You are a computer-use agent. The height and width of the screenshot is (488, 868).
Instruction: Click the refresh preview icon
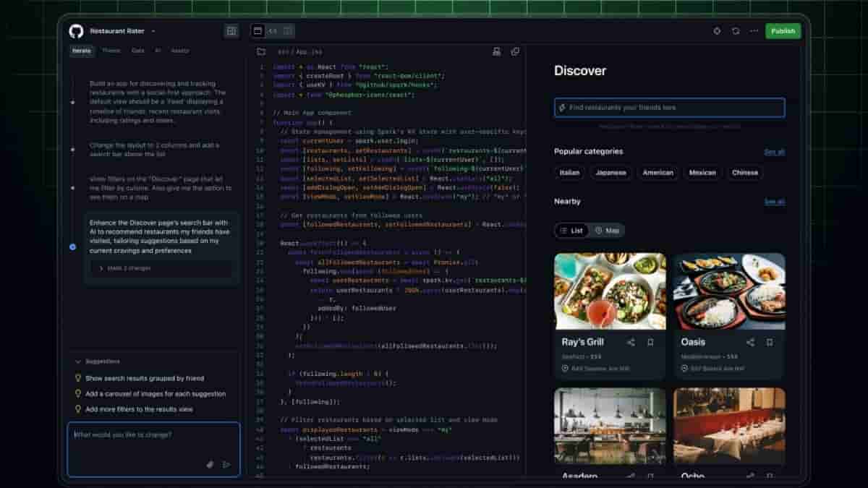[736, 31]
